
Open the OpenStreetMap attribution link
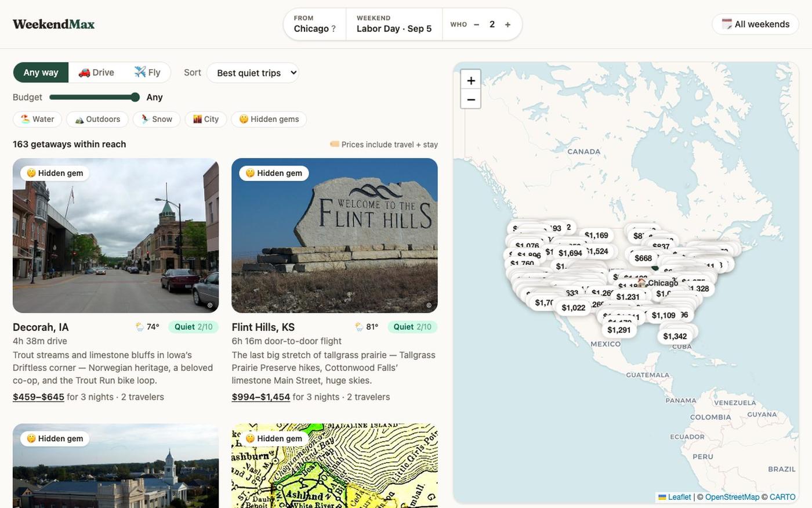[732, 497]
